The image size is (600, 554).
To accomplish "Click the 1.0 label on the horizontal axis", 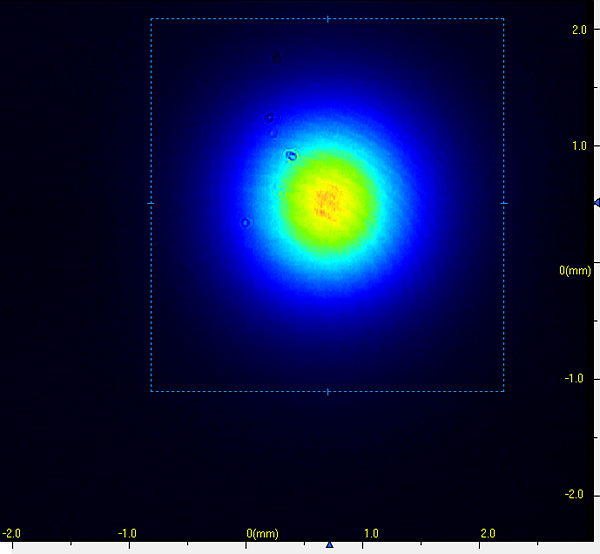I will point(370,533).
